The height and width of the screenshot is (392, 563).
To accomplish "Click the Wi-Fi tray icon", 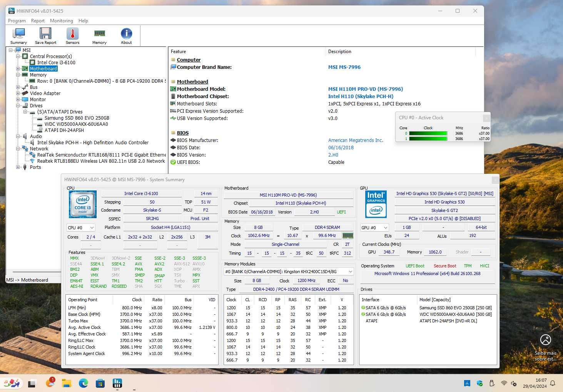I will click(x=504, y=383).
